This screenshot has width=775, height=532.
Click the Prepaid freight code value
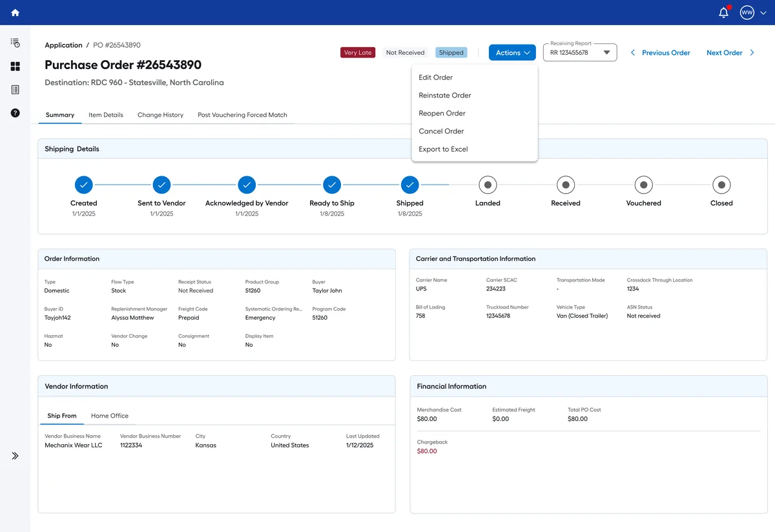point(189,318)
